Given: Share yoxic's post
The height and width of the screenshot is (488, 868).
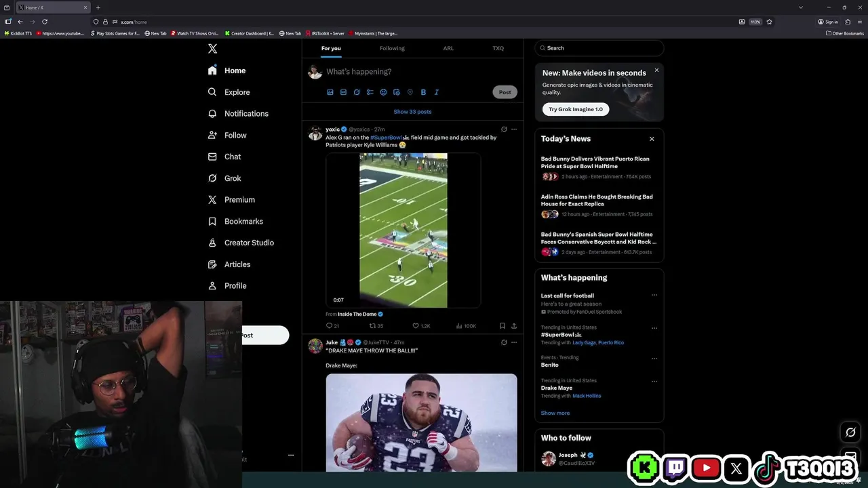Looking at the screenshot, I should tap(514, 326).
